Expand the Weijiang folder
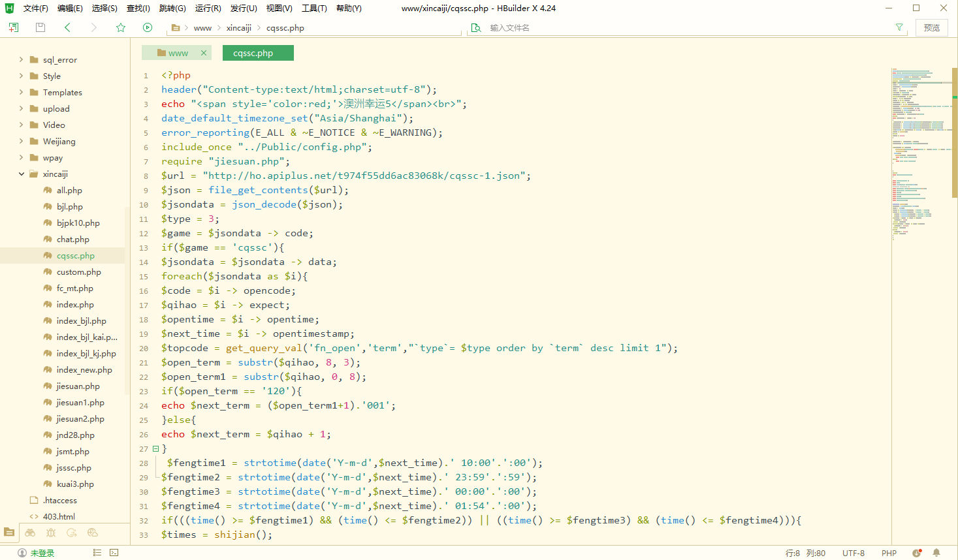 (x=22, y=142)
